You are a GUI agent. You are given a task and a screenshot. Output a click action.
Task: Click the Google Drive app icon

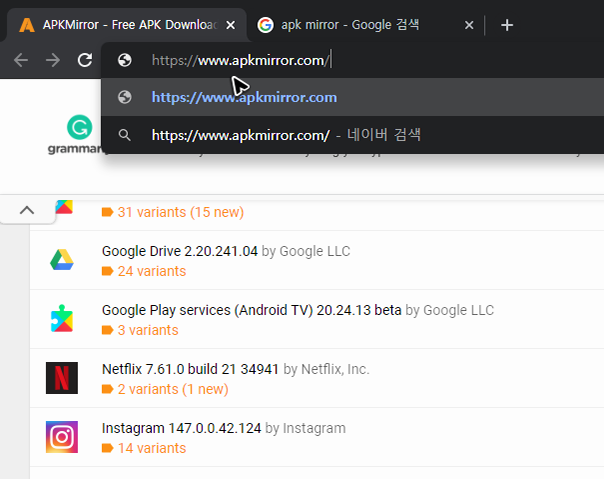(62, 260)
